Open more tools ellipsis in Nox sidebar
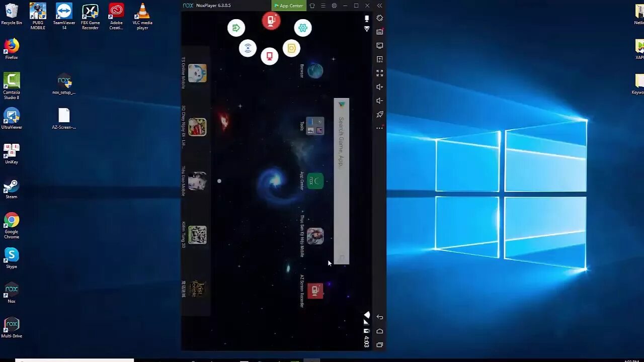 pos(380,128)
